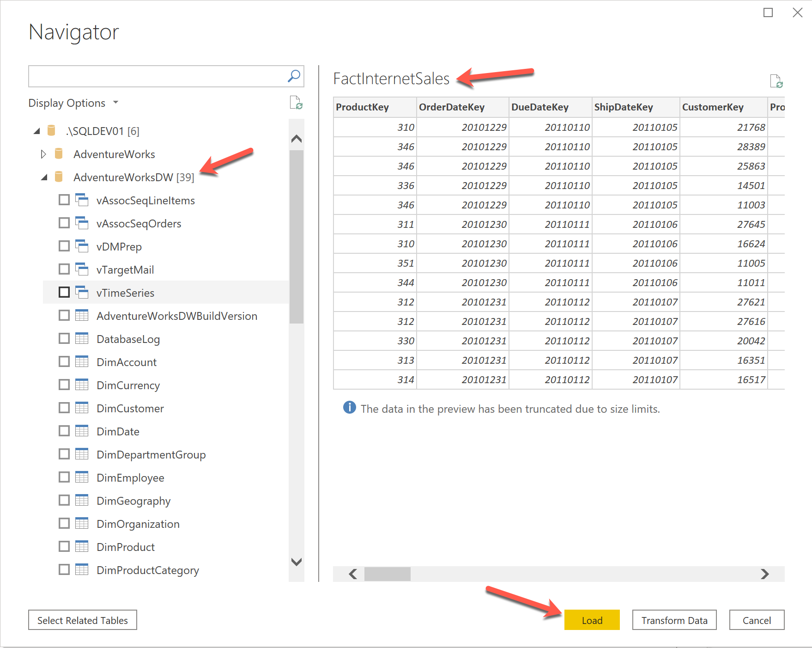
Task: Click the info icon beside truncation message
Action: [350, 407]
